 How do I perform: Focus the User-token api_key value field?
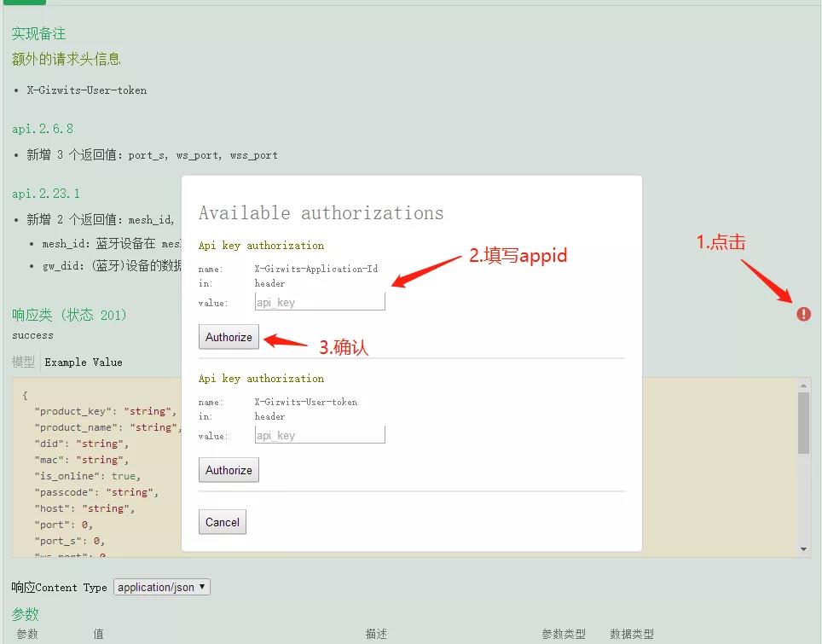pyautogui.click(x=320, y=435)
